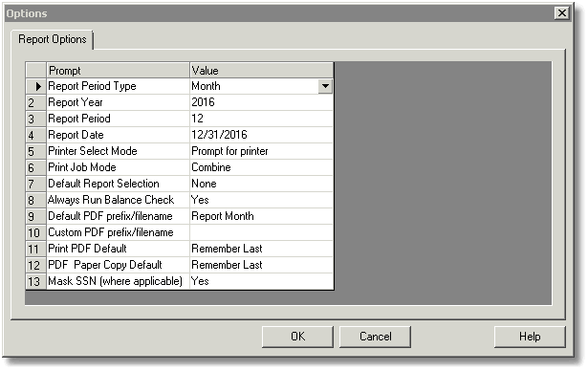This screenshot has height=371, width=588.
Task: Switch to the Report Options tab
Action: pyautogui.click(x=53, y=39)
